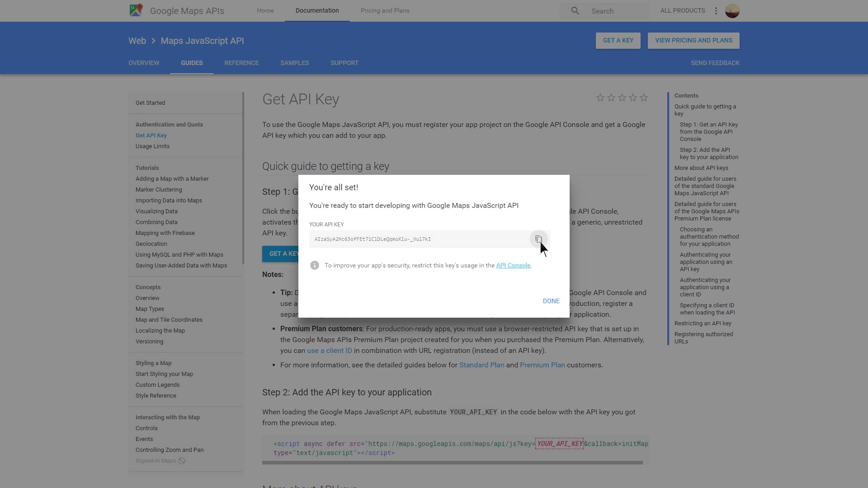Jump to More about API keys in Contents
Image resolution: width=868 pixels, height=488 pixels.
pyautogui.click(x=701, y=168)
